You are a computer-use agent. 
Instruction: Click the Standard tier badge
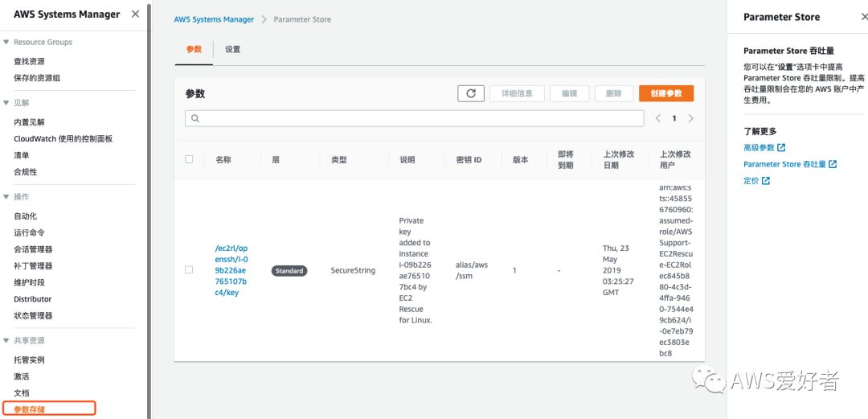coord(289,270)
